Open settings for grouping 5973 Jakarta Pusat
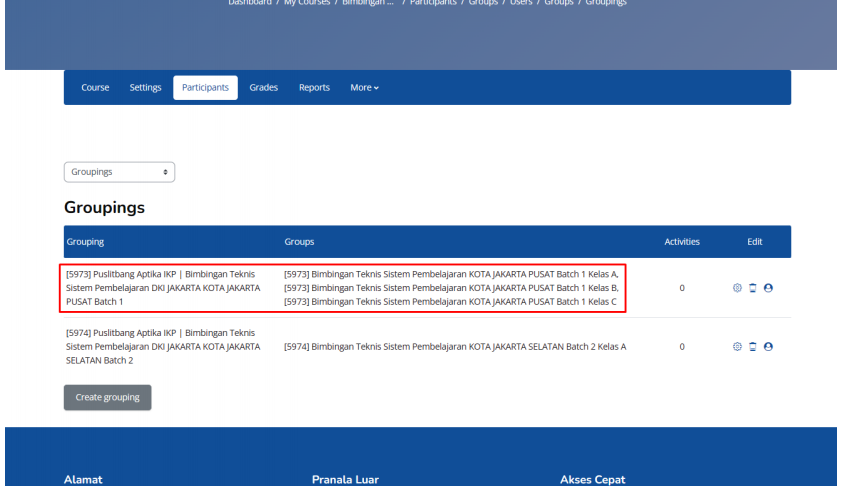851x486 pixels. pyautogui.click(x=737, y=288)
